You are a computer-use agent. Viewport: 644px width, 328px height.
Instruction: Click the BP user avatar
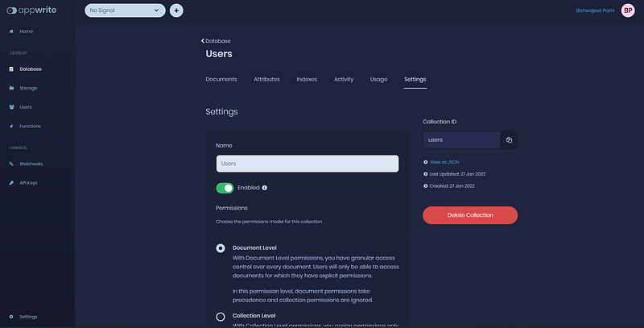click(x=628, y=10)
